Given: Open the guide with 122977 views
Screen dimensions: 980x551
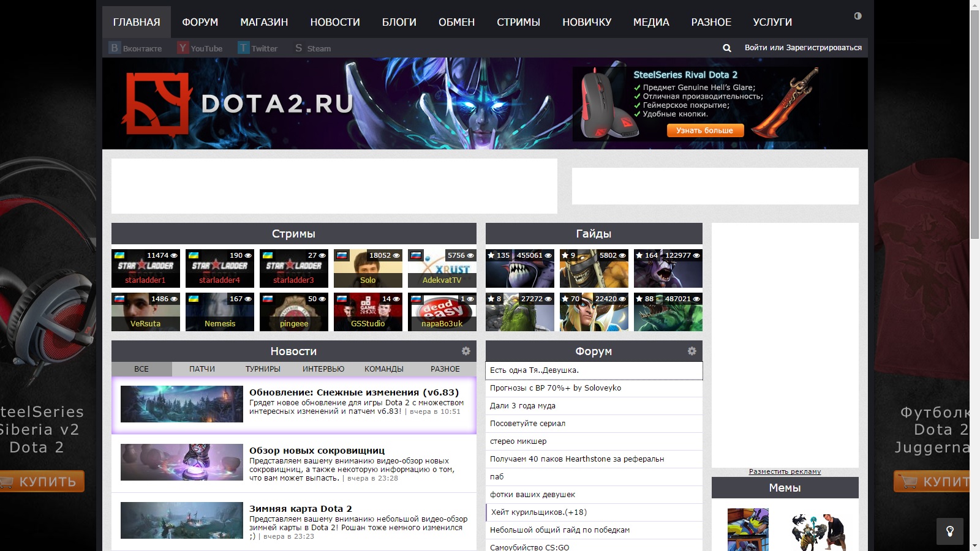Looking at the screenshot, I should pyautogui.click(x=668, y=268).
